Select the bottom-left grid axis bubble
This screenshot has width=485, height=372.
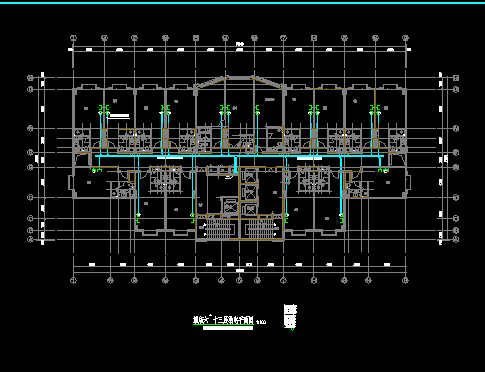click(x=73, y=281)
